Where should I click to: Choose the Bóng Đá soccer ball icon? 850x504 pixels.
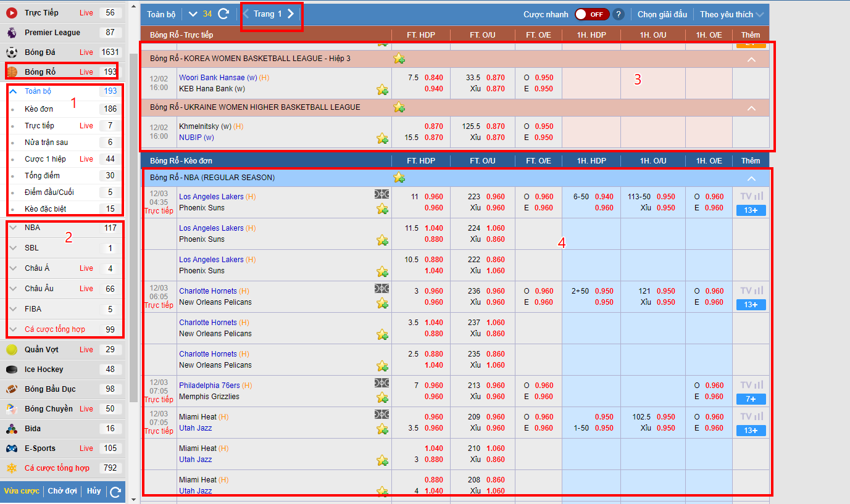(12, 52)
